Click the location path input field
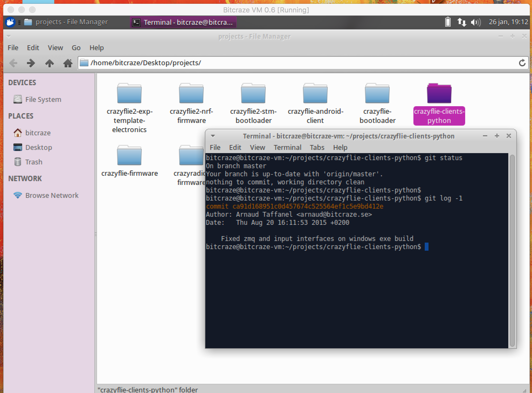 coord(296,63)
